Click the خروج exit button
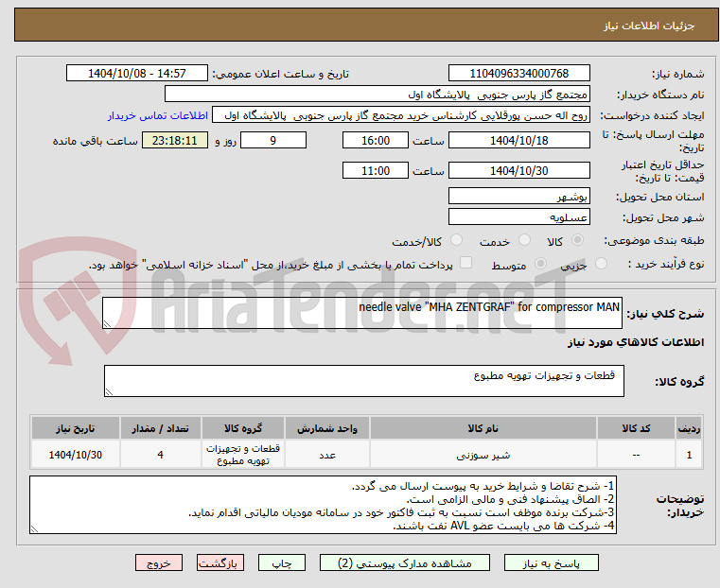 (159, 563)
